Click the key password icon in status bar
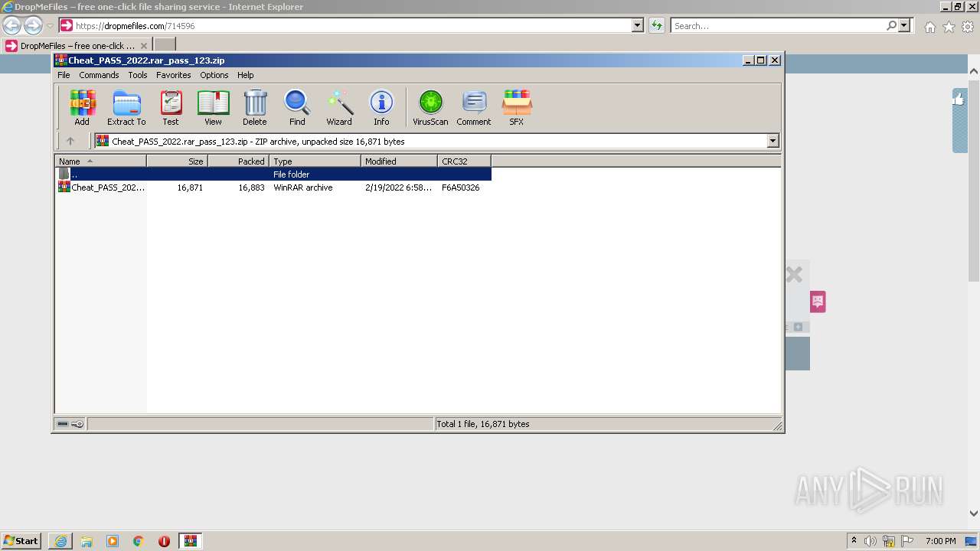Image resolution: width=980 pixels, height=551 pixels. coord(77,424)
